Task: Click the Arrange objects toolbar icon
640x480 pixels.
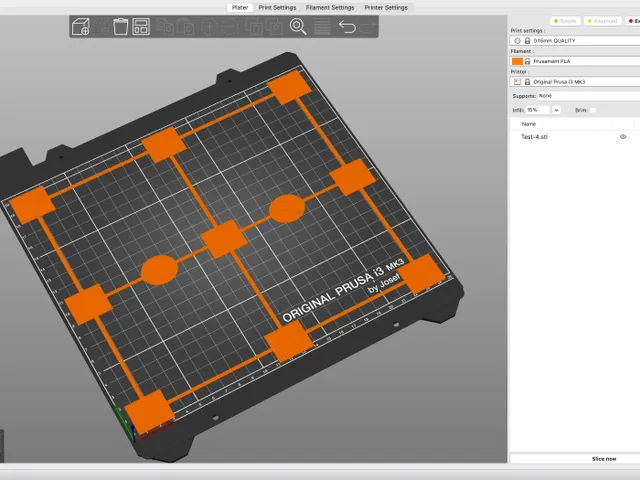Action: point(141,27)
